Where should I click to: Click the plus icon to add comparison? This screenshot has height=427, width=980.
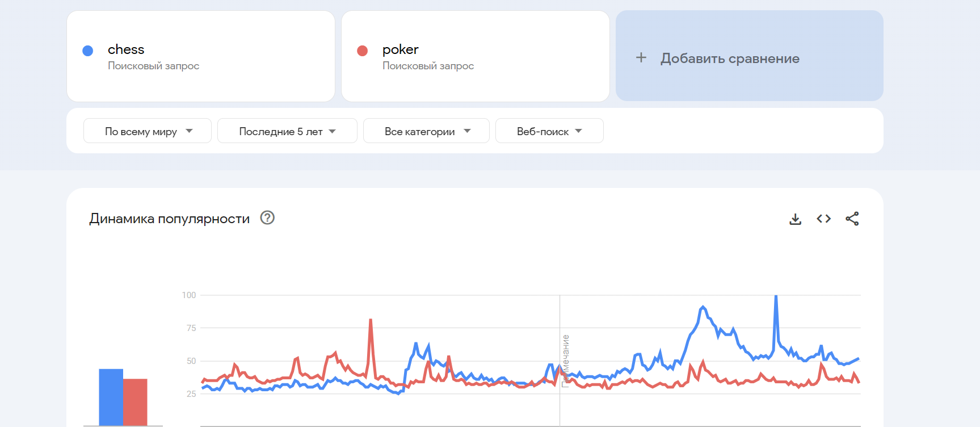coord(641,58)
